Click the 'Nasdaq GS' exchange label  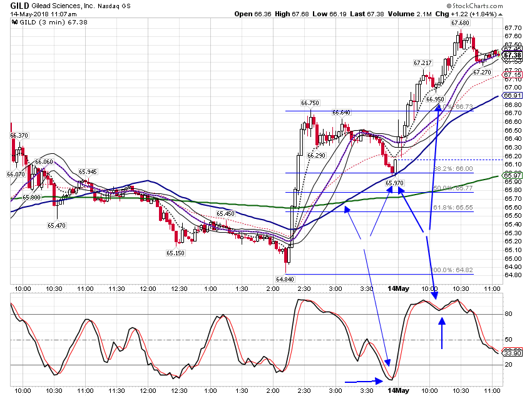coord(114,6)
